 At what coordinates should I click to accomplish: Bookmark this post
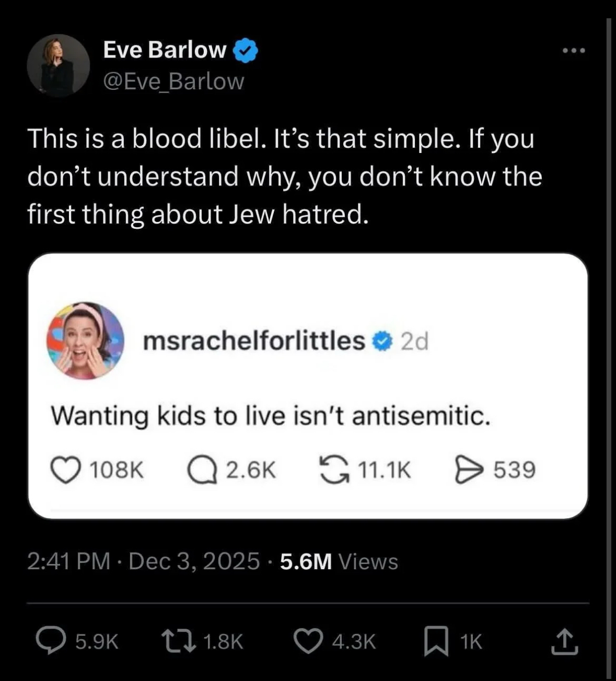click(x=436, y=641)
